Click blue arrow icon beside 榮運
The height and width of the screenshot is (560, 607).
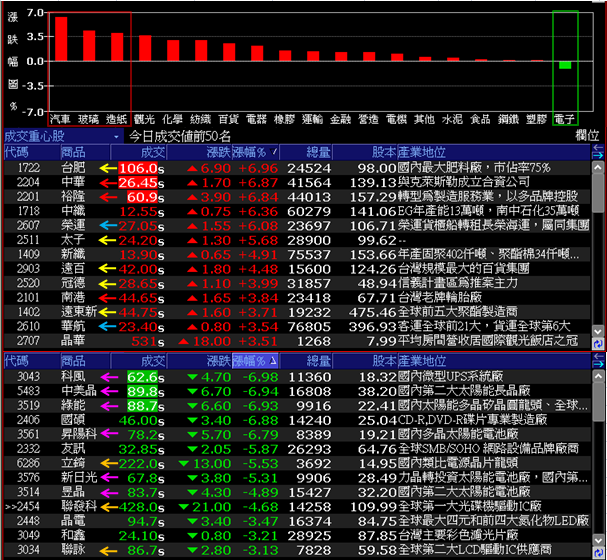108,226
